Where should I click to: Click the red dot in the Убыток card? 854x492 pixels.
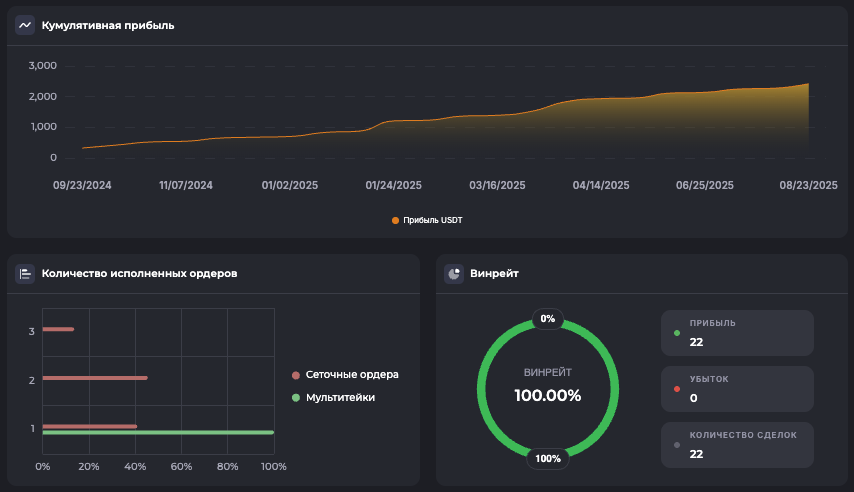tap(677, 389)
